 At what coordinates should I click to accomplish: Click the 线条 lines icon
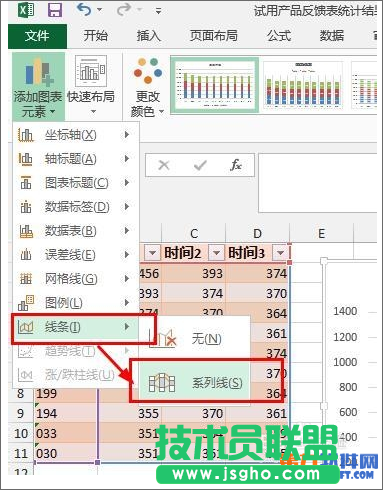tap(25, 327)
